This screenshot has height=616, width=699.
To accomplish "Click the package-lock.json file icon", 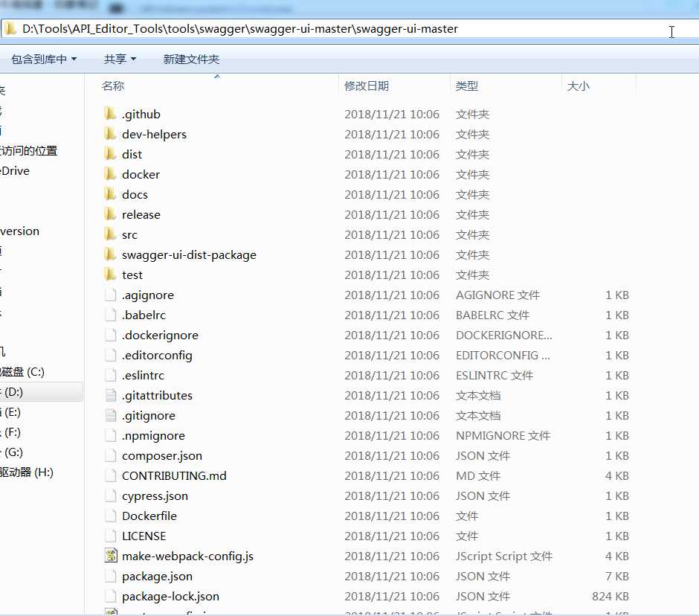I will (111, 596).
